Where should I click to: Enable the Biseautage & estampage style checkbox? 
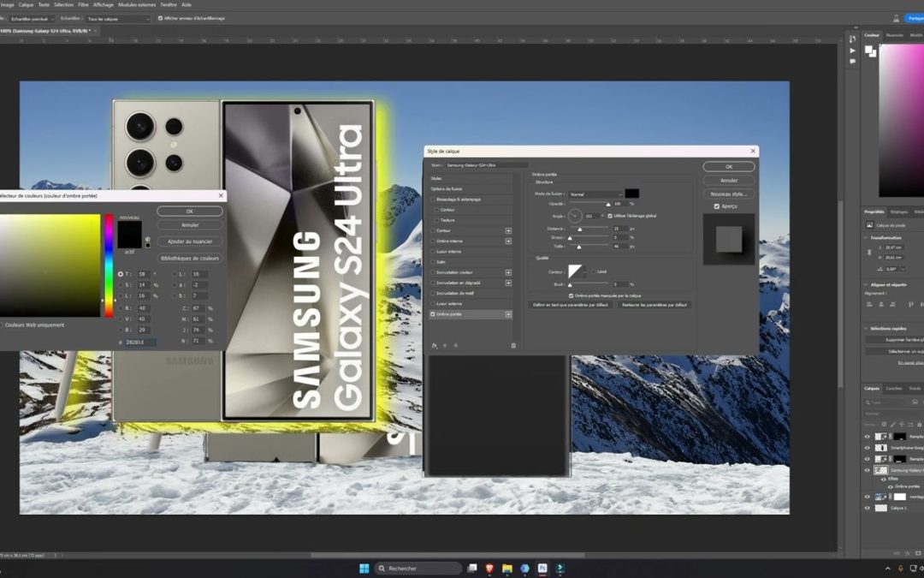(433, 200)
